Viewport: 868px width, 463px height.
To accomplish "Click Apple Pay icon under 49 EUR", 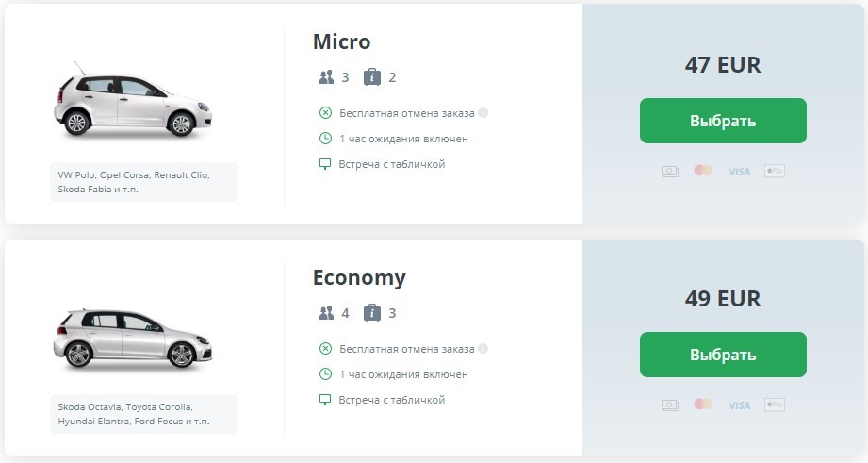I will pos(775,405).
